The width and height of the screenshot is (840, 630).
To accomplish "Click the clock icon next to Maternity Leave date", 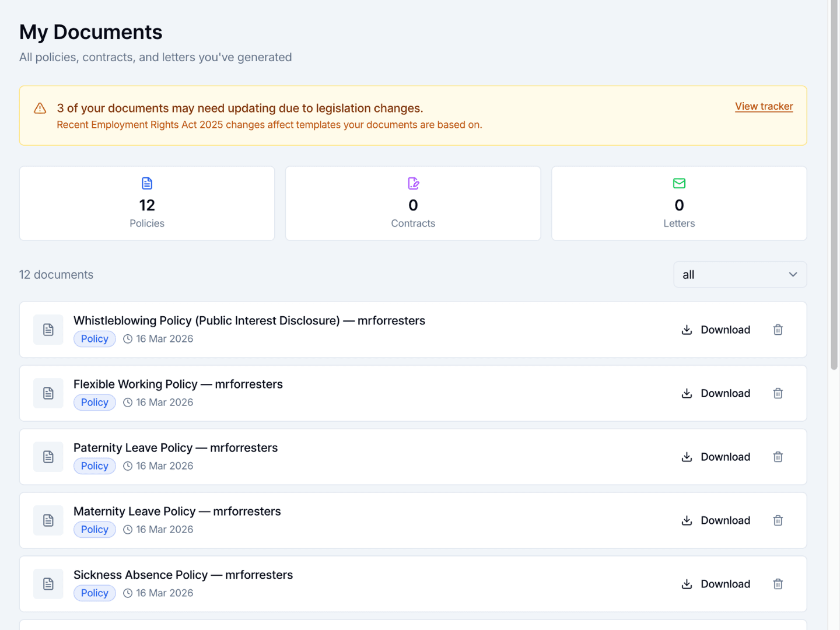I will 128,529.
